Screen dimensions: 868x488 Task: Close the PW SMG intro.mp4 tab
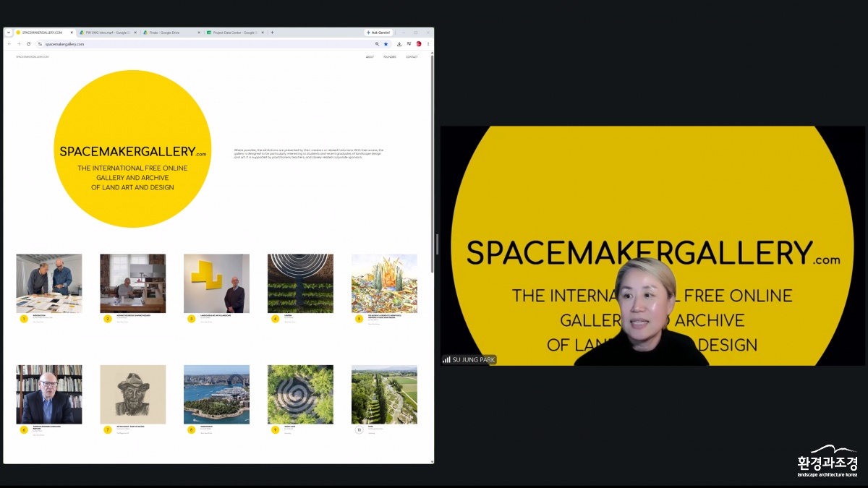[135, 33]
